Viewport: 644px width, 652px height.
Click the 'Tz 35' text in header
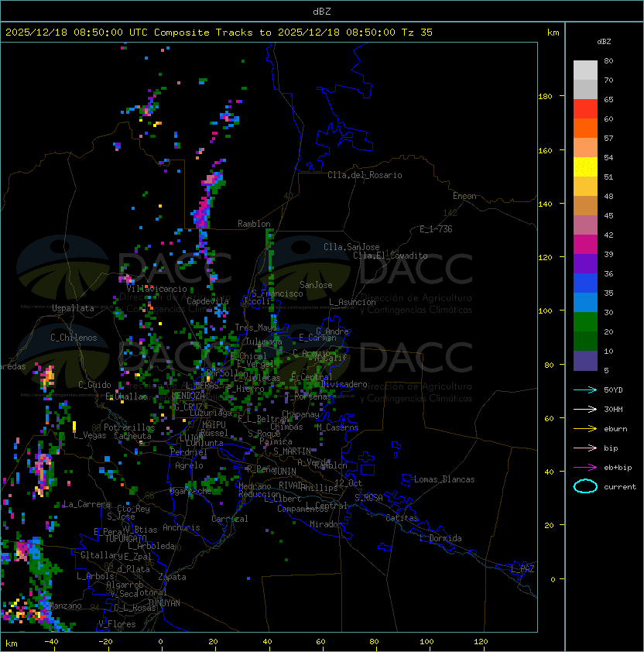417,33
